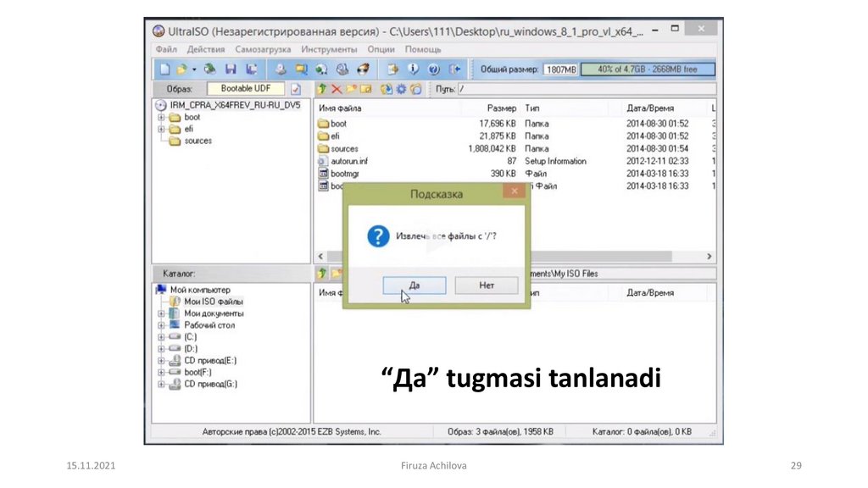Confirm extraction with the Да button
This screenshot has height=488, width=868.
click(414, 286)
